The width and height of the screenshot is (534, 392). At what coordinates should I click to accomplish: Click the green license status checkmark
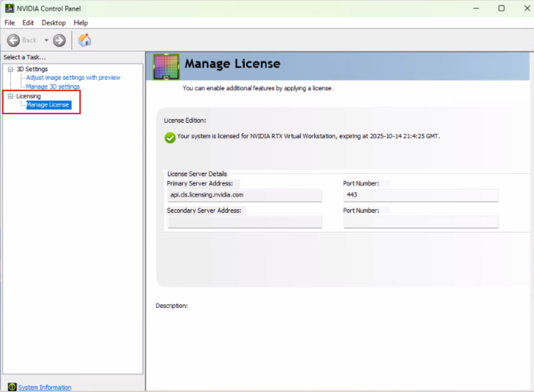(170, 138)
